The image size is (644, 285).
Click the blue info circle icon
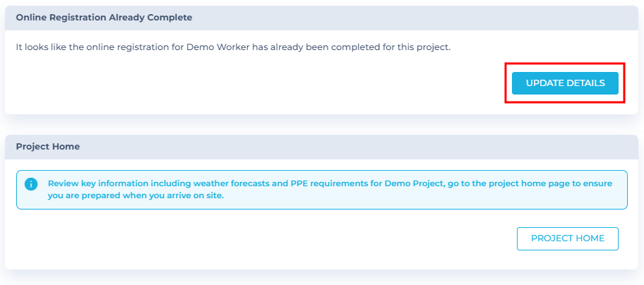[x=31, y=184]
